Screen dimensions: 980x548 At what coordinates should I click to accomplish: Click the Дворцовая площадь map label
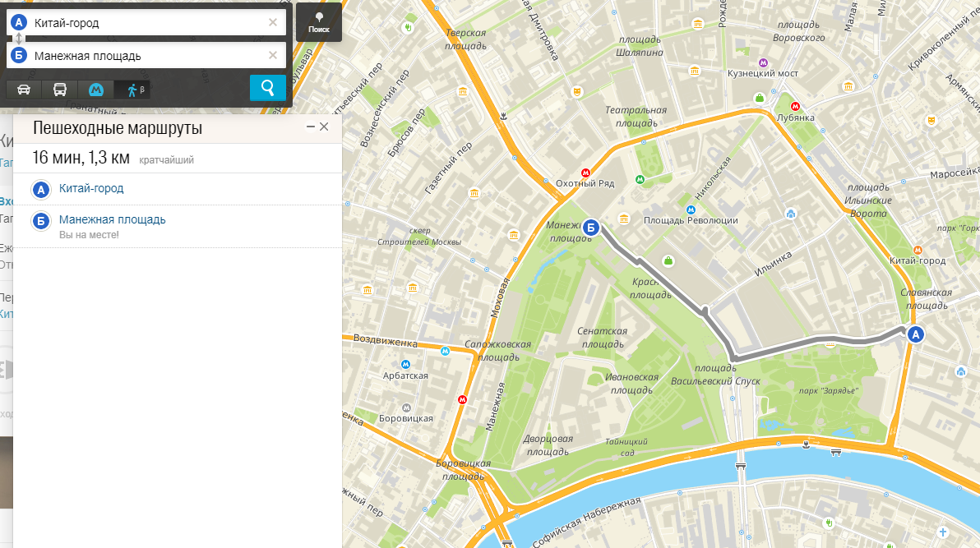(548, 445)
